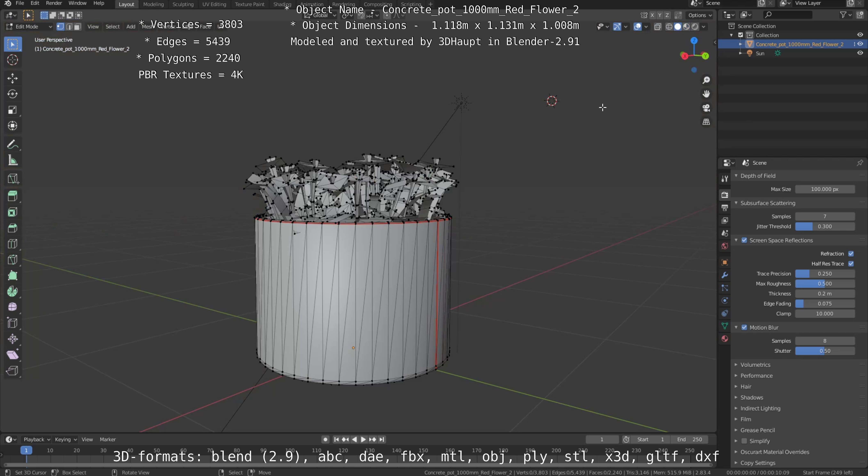Screen dimensions: 868x476
Task: Switch to the Texture Paint workspace tab
Action: (250, 4)
